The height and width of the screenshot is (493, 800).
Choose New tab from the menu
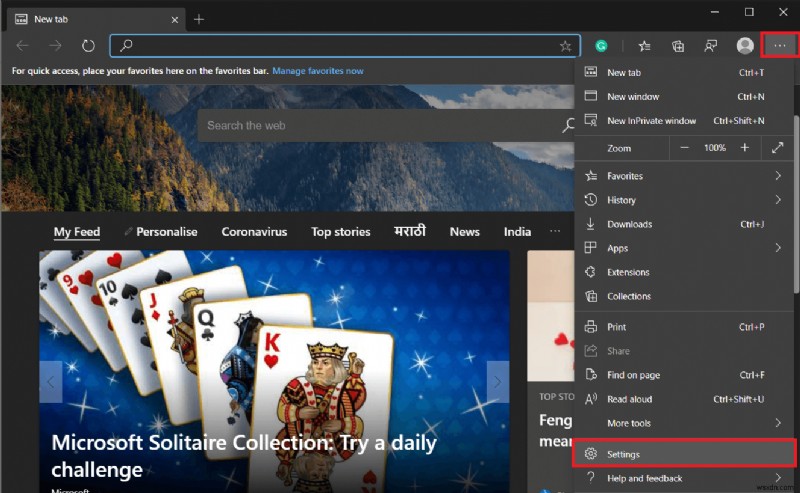(x=684, y=72)
